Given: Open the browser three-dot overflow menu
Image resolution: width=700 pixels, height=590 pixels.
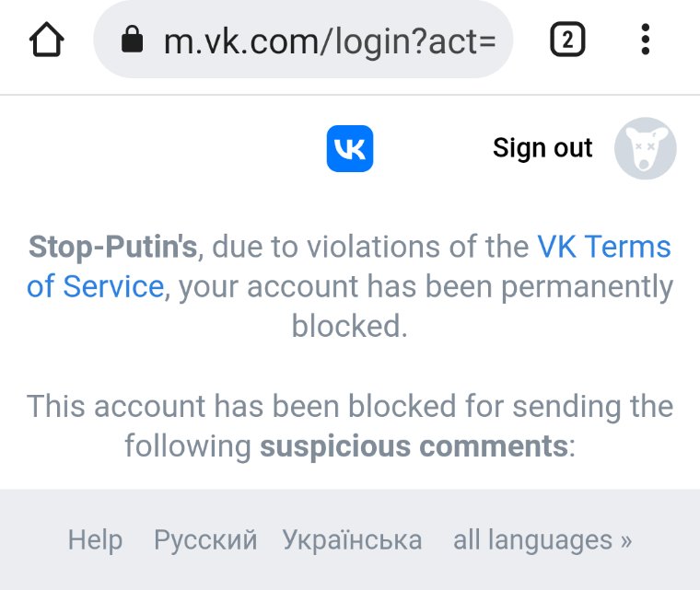Looking at the screenshot, I should 645,40.
